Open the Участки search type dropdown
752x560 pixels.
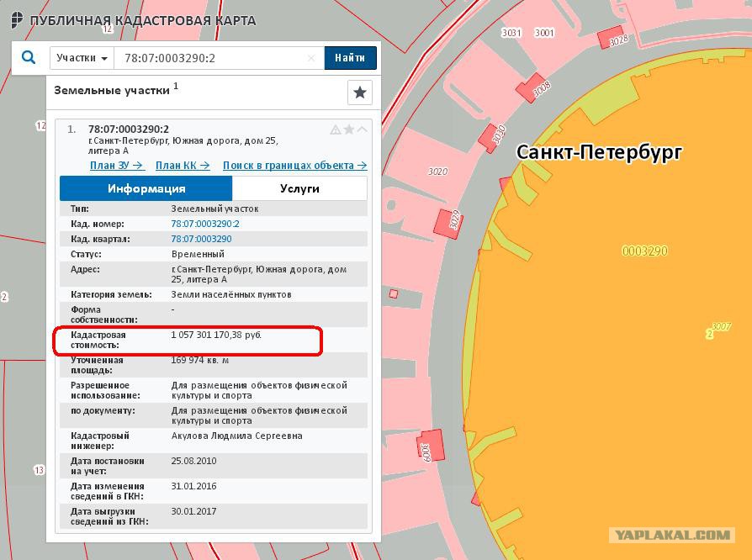[82, 58]
